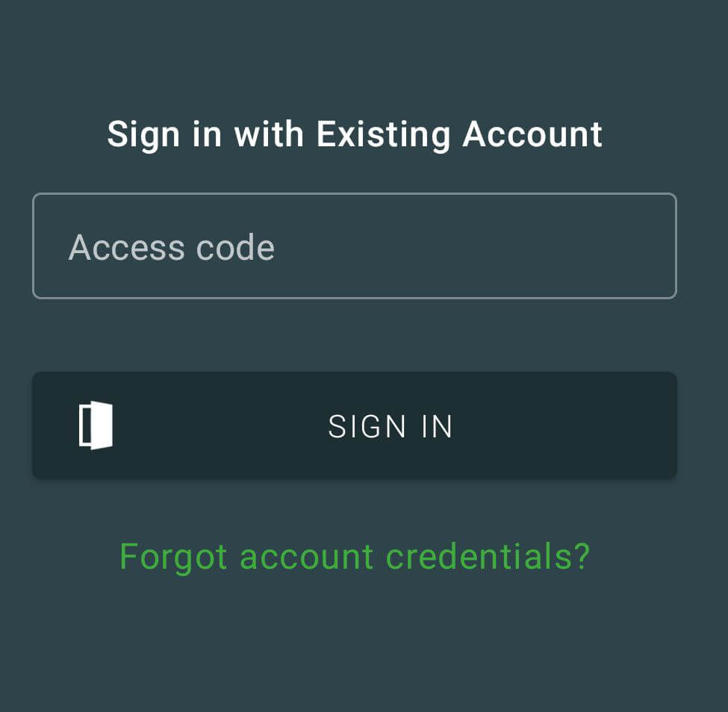Click the SIGN IN text label
The height and width of the screenshot is (712, 728).
391,426
